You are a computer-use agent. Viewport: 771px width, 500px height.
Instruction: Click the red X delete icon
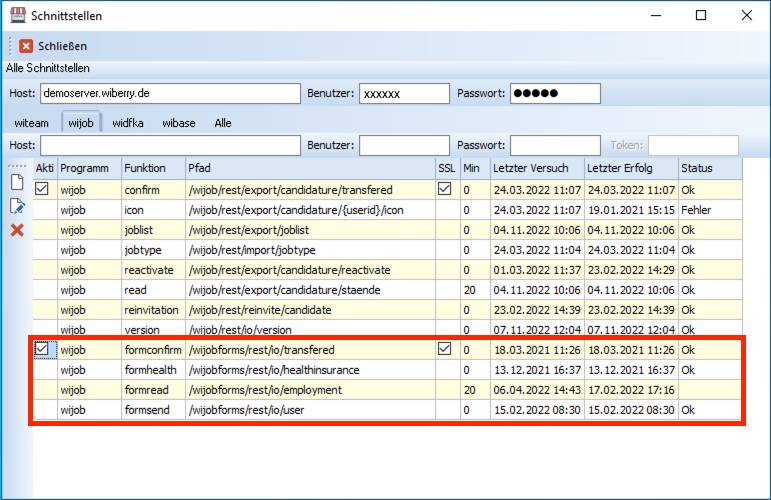click(x=16, y=230)
